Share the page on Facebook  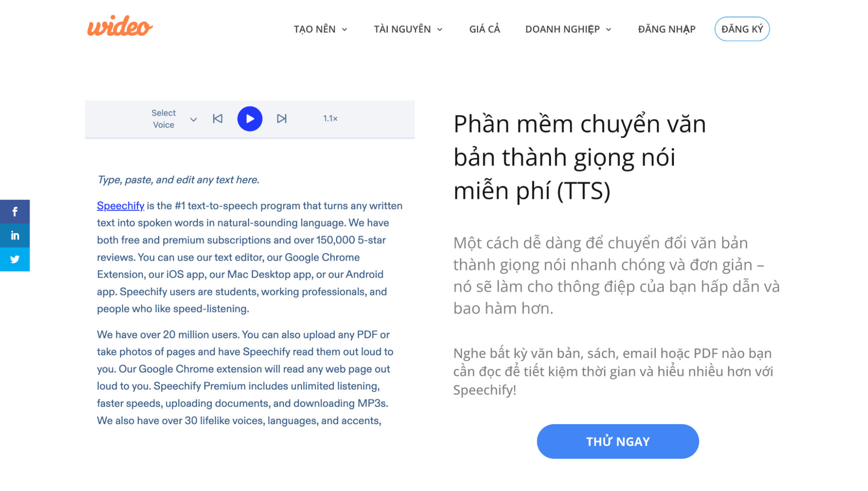tap(15, 212)
